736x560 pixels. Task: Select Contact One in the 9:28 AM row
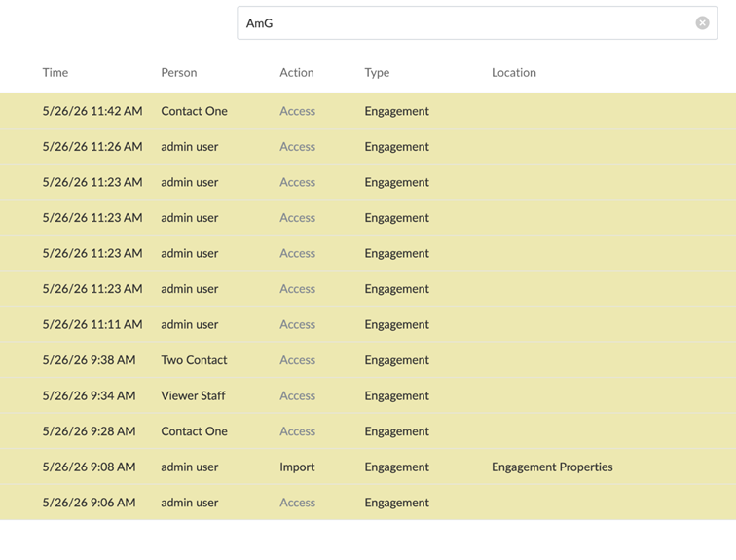click(195, 431)
